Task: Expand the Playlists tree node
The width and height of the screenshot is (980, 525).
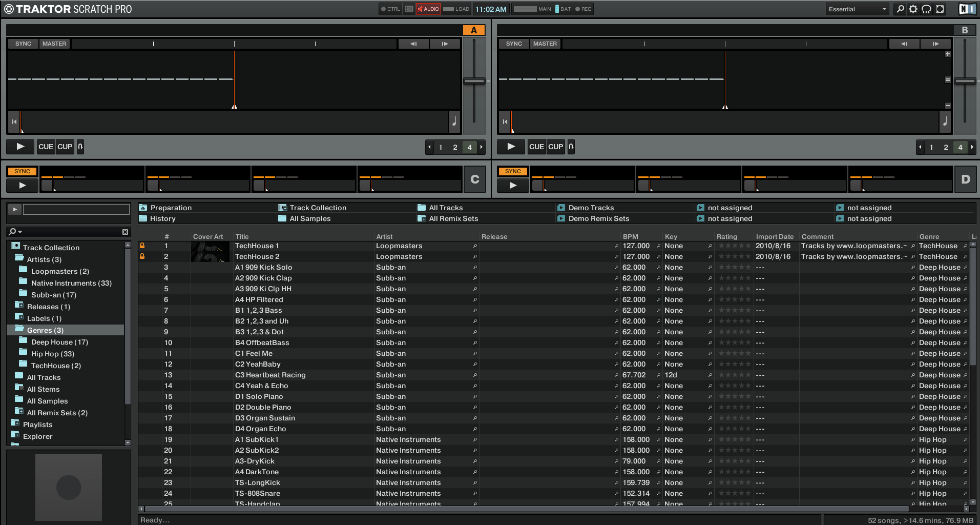Action: (15, 423)
